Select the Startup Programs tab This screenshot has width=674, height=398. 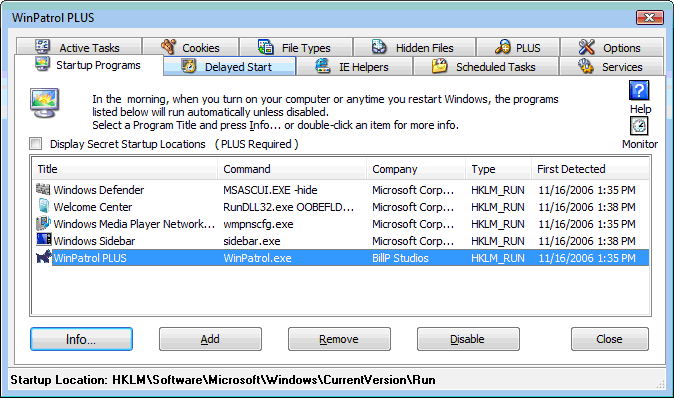pyautogui.click(x=89, y=65)
